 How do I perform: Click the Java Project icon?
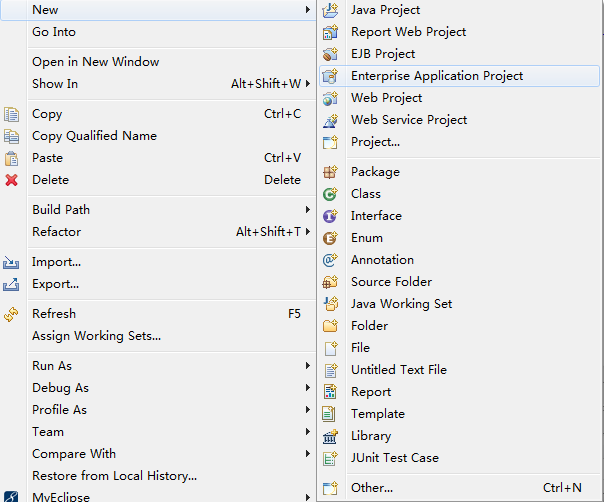330,10
